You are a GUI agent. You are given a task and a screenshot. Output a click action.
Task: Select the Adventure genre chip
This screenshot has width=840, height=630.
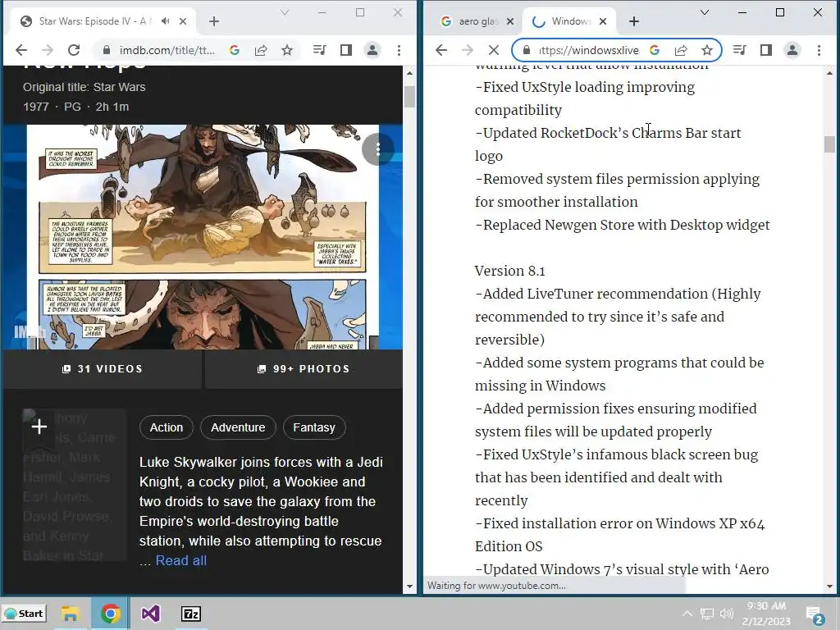pyautogui.click(x=238, y=427)
